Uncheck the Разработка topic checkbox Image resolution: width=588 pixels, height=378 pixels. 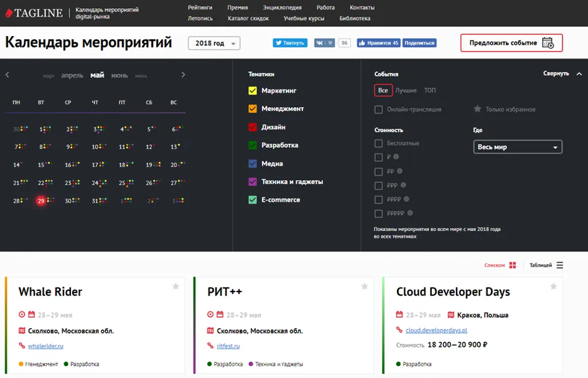pyautogui.click(x=253, y=145)
